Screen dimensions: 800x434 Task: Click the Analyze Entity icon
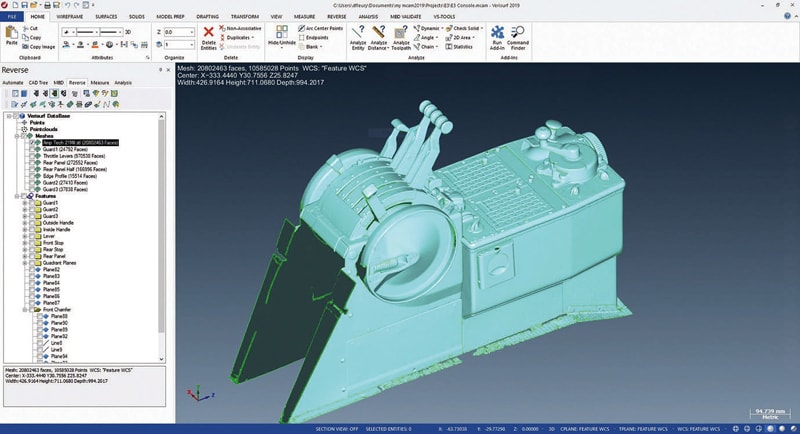[358, 33]
